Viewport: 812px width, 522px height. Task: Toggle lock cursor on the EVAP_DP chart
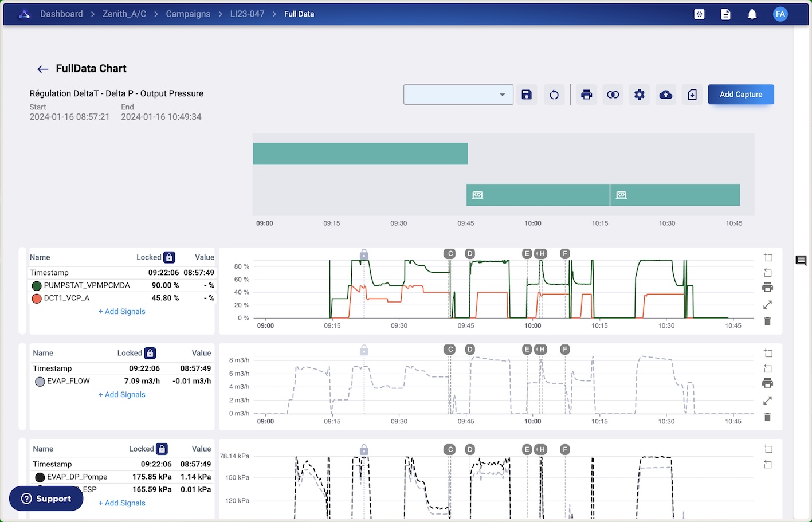tap(364, 450)
